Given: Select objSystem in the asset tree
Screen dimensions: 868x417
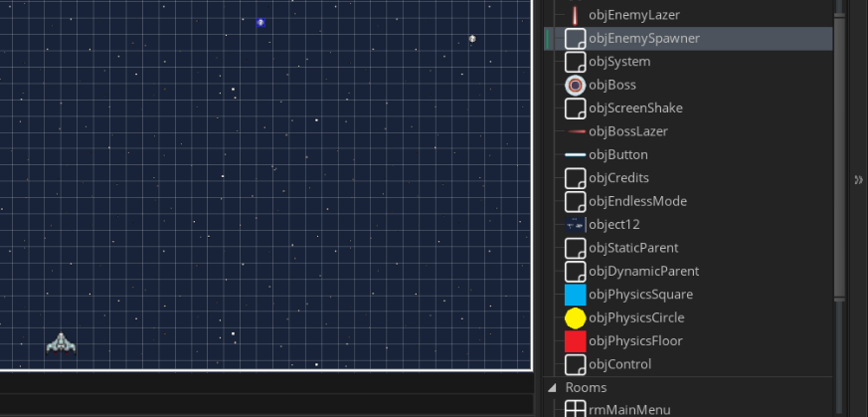Looking at the screenshot, I should 619,62.
